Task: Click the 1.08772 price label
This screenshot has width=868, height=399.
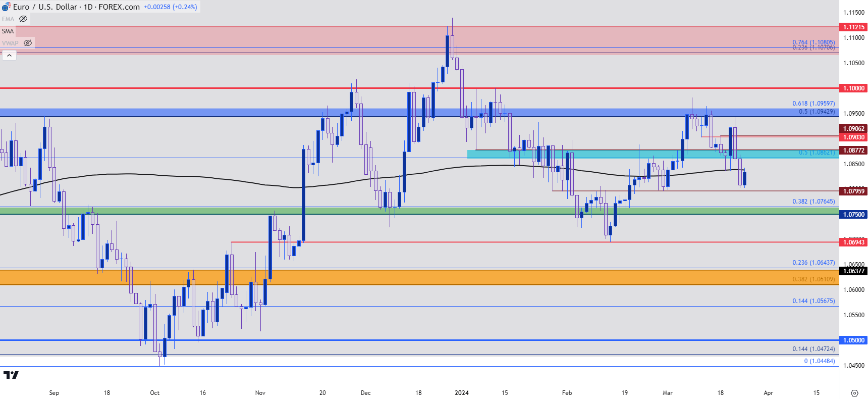Action: (853, 151)
